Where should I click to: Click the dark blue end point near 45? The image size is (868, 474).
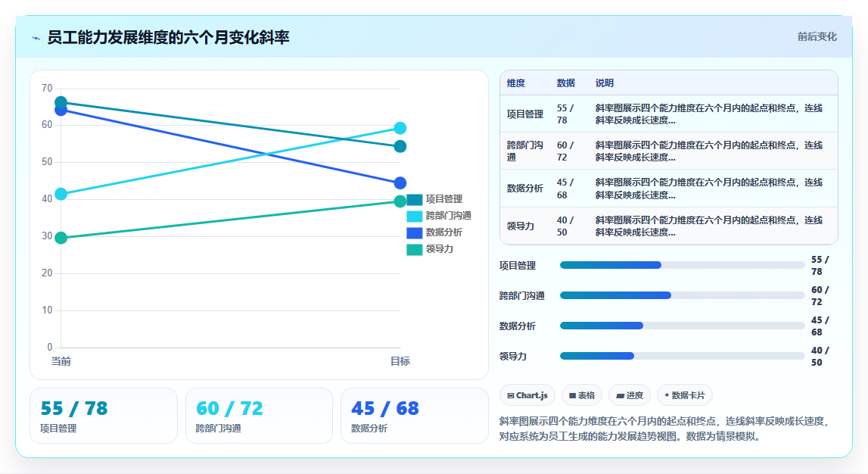[400, 182]
